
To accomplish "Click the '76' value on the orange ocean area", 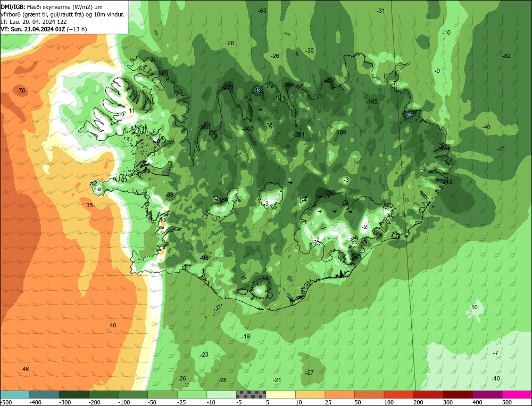I will point(22,90).
